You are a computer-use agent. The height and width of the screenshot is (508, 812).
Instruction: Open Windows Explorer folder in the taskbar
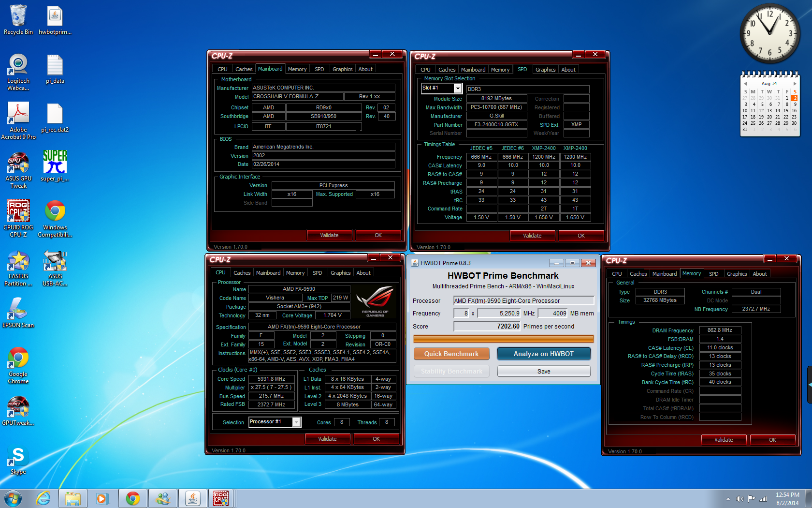click(73, 498)
